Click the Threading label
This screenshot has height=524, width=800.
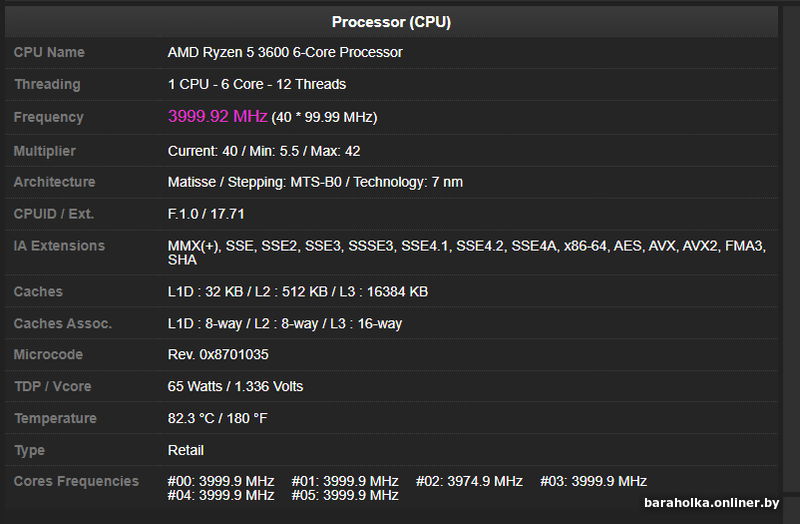click(47, 84)
